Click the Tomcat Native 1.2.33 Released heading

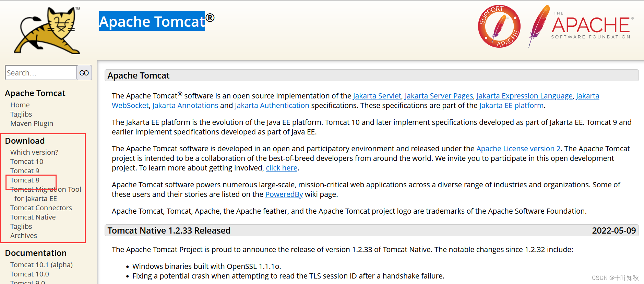tap(169, 230)
